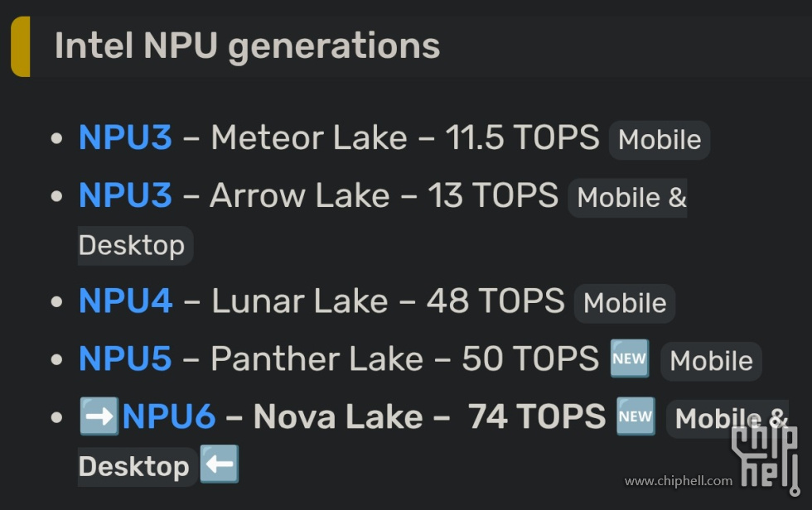Follow the NPU4 link
Image resolution: width=812 pixels, height=510 pixels.
[x=125, y=301]
